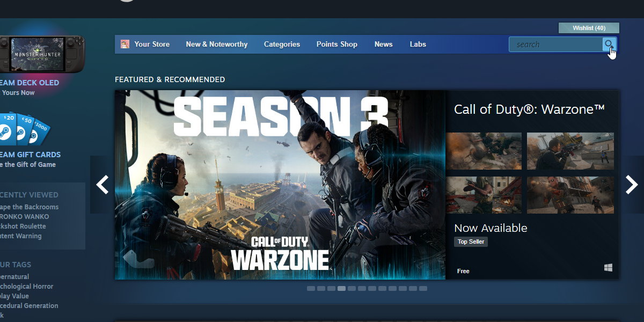The width and height of the screenshot is (644, 322).
Task: Click the Steam logo icon beside Your Store
Action: 126,44
